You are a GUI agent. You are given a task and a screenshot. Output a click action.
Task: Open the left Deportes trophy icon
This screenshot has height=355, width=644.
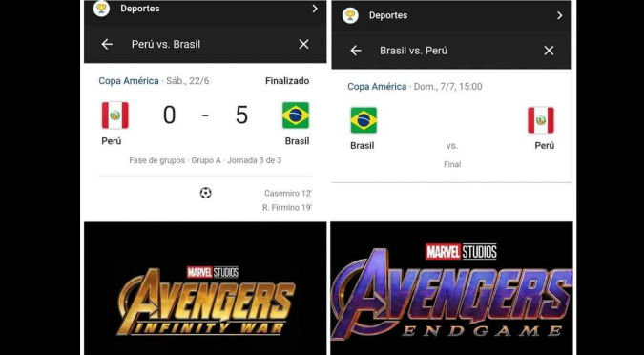[101, 9]
